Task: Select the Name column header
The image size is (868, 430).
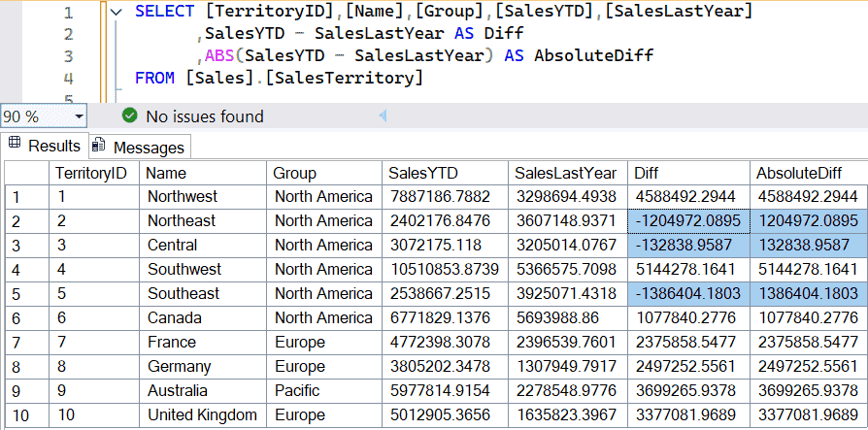Action: pos(203,173)
